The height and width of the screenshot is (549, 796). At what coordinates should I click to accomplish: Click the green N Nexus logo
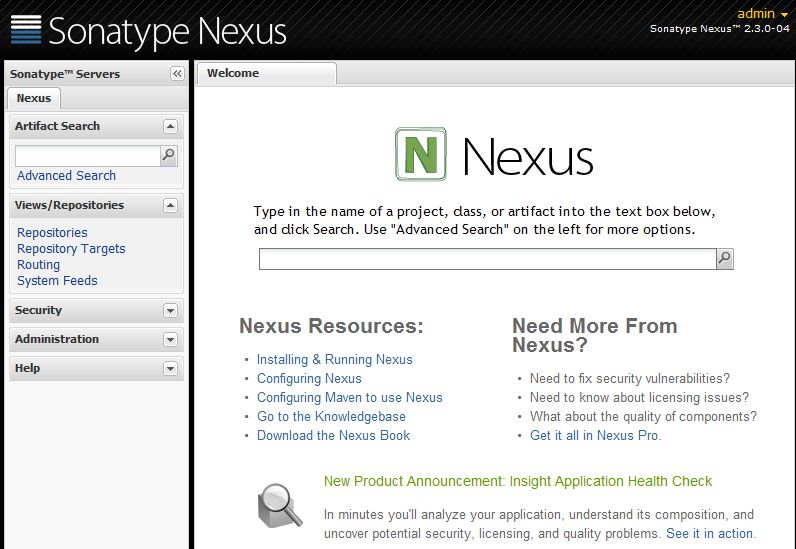(421, 154)
